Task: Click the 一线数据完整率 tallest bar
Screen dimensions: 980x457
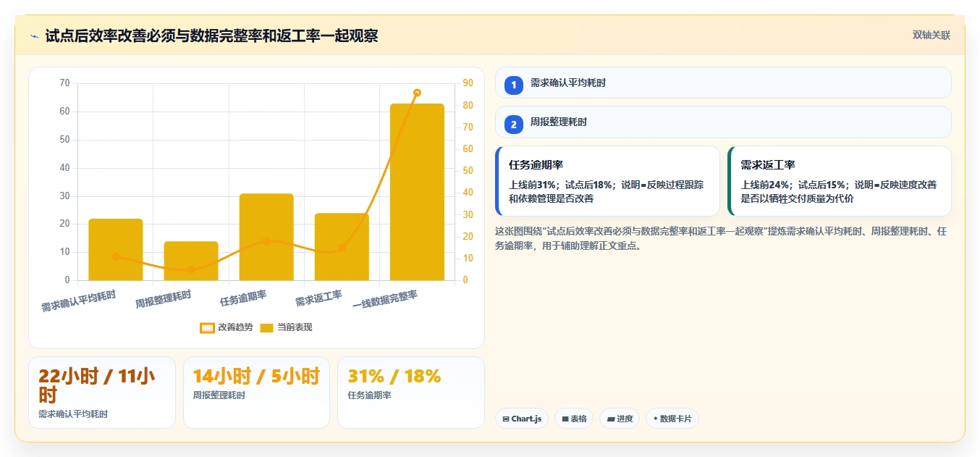Action: (417, 192)
